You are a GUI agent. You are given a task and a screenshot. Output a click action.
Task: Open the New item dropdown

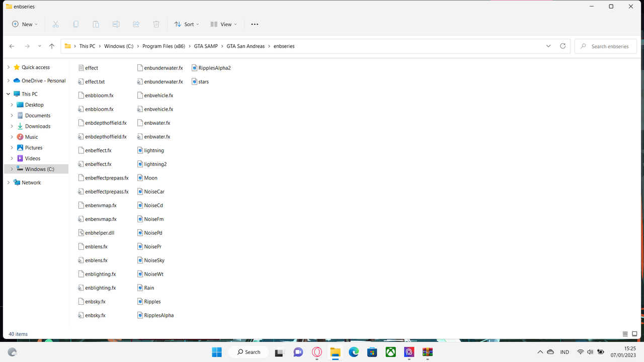[25, 24]
